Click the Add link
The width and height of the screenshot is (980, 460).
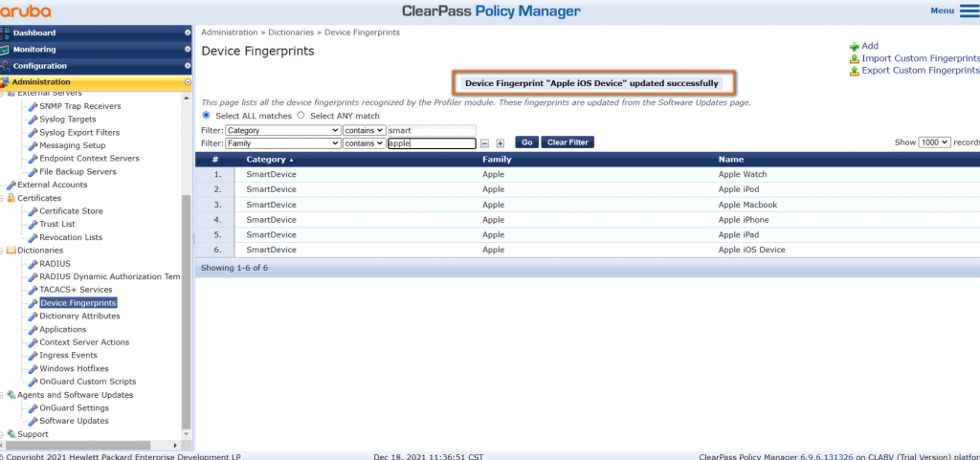tap(870, 46)
